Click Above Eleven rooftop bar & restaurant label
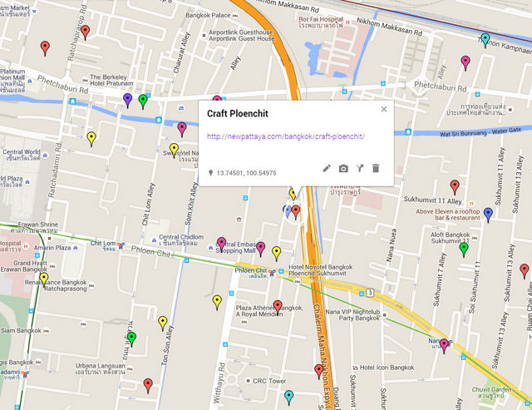The height and width of the screenshot is (410, 532). click(448, 215)
